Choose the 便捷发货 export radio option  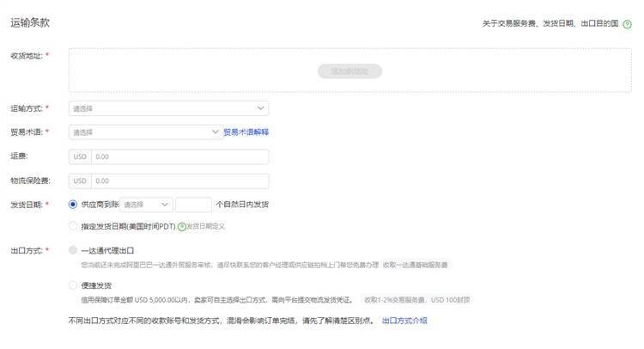point(73,285)
